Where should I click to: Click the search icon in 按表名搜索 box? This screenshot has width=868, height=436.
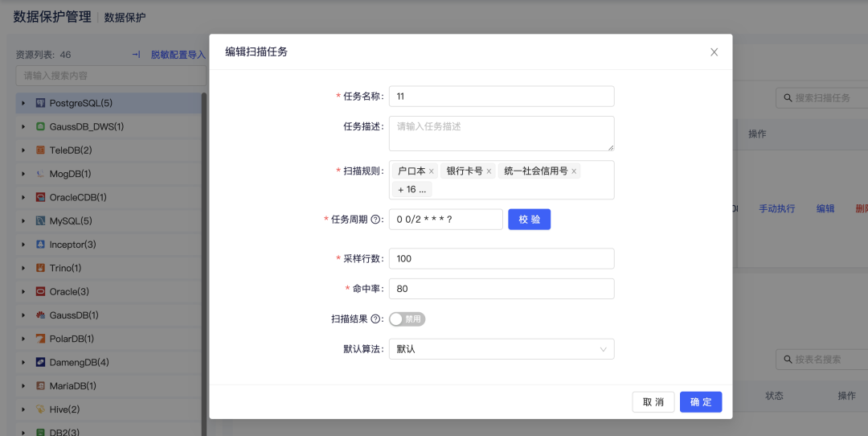coord(788,360)
